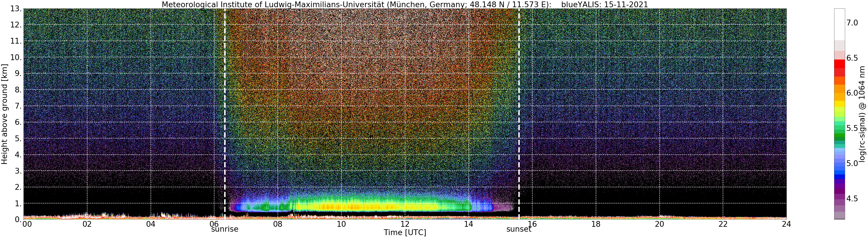Click the colorbar tick value '6.0'
The image size is (868, 238).
pyautogui.click(x=852, y=93)
